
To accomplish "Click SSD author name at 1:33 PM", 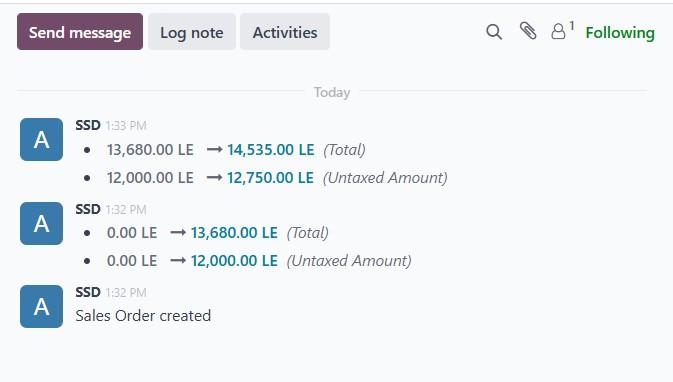I will [88, 125].
